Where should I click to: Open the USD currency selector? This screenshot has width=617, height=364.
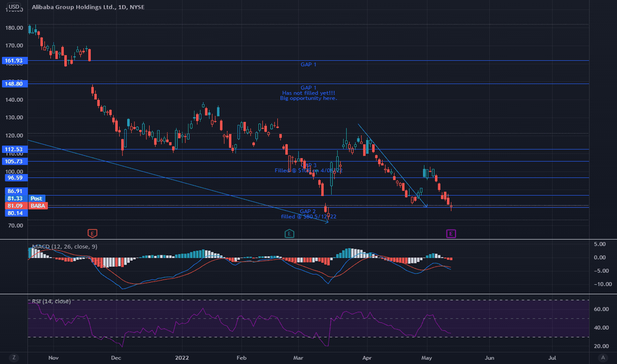click(x=14, y=7)
